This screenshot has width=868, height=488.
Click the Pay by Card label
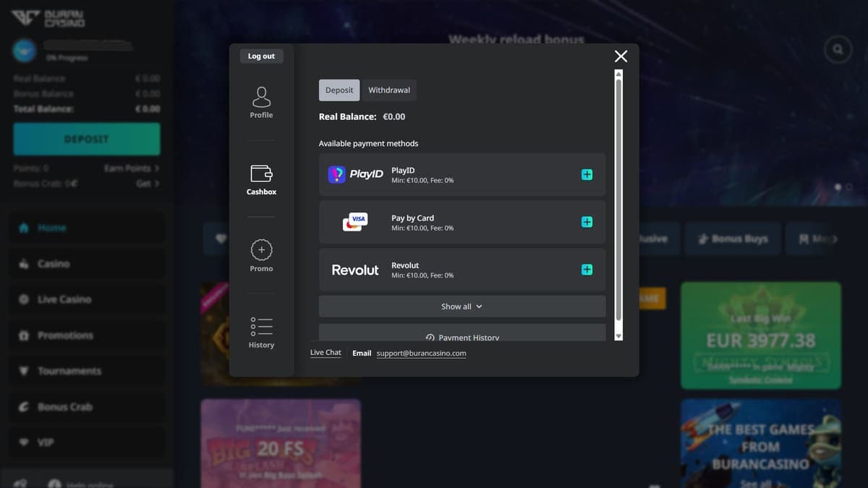pos(412,218)
